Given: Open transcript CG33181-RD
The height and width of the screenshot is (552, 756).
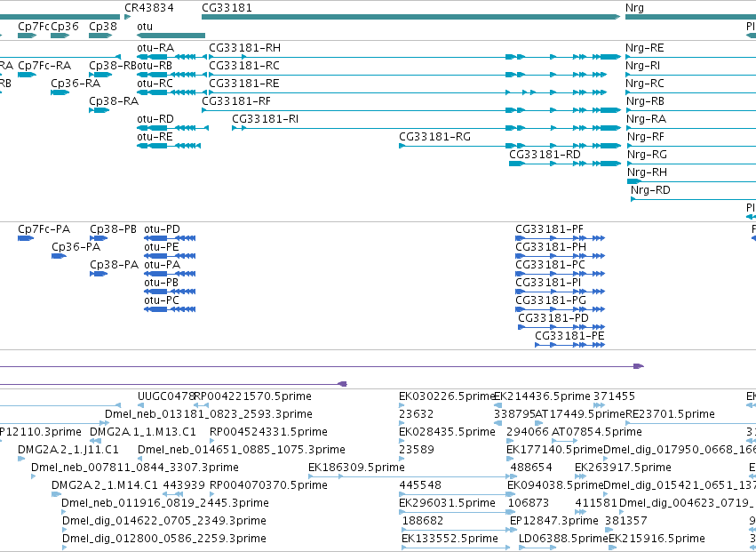Looking at the screenshot, I should (545, 155).
